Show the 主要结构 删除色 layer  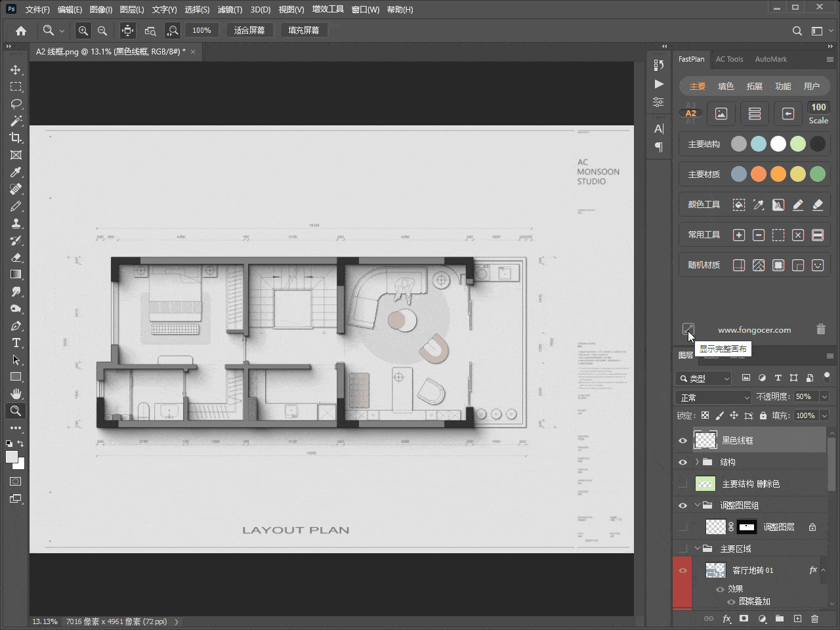682,484
